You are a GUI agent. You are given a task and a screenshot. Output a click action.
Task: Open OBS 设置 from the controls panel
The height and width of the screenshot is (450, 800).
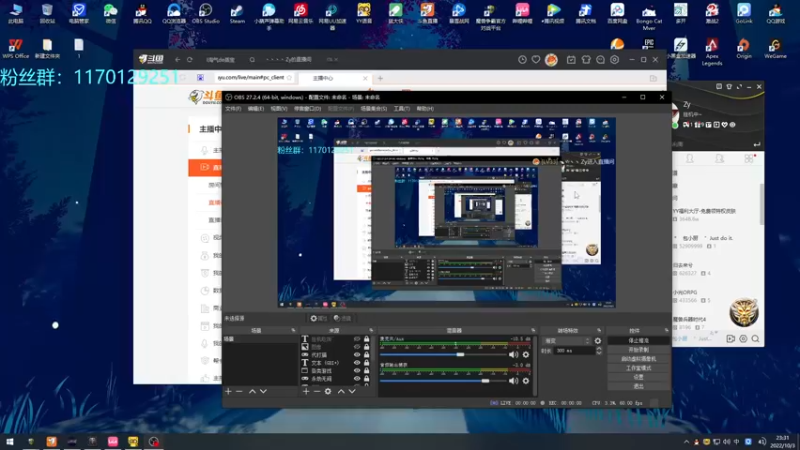(x=638, y=377)
